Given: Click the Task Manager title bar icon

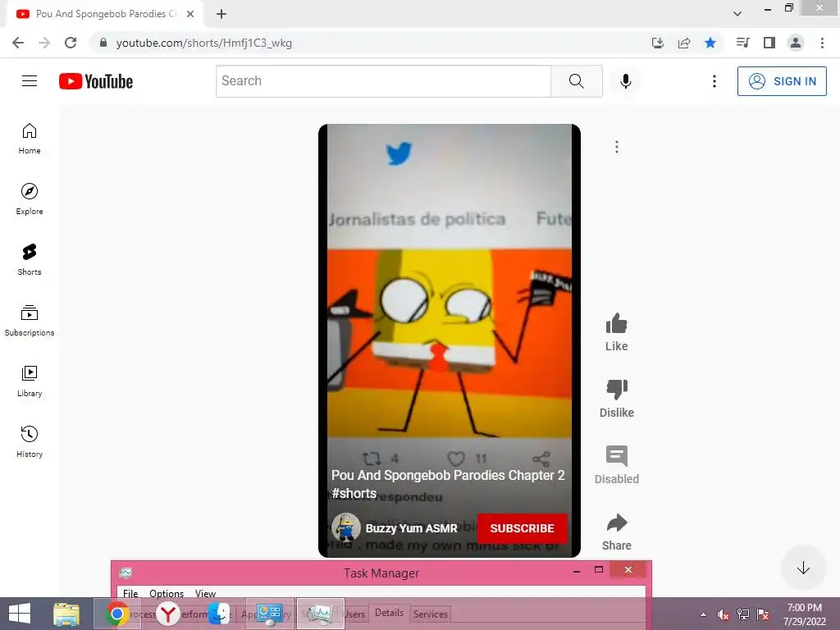Looking at the screenshot, I should [126, 573].
